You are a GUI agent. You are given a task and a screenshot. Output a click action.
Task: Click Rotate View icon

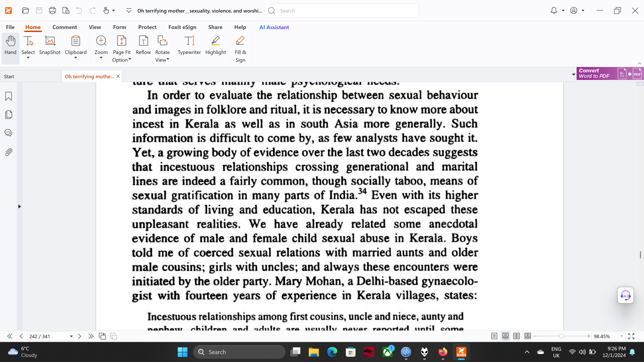(x=162, y=41)
